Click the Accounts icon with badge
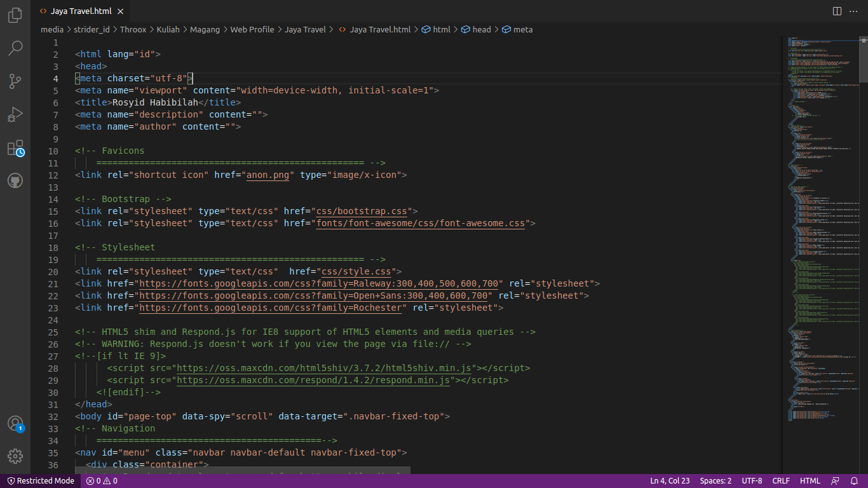The image size is (868, 488). (15, 424)
